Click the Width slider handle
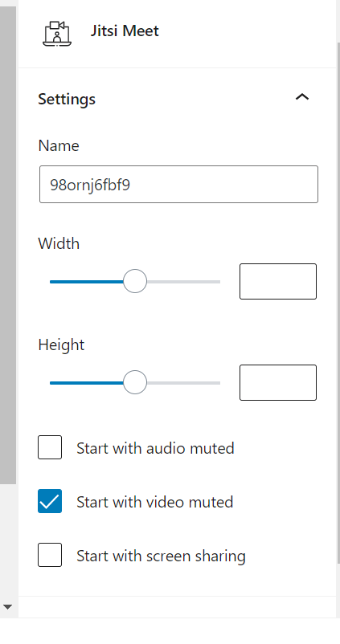The width and height of the screenshot is (340, 644). [x=135, y=281]
